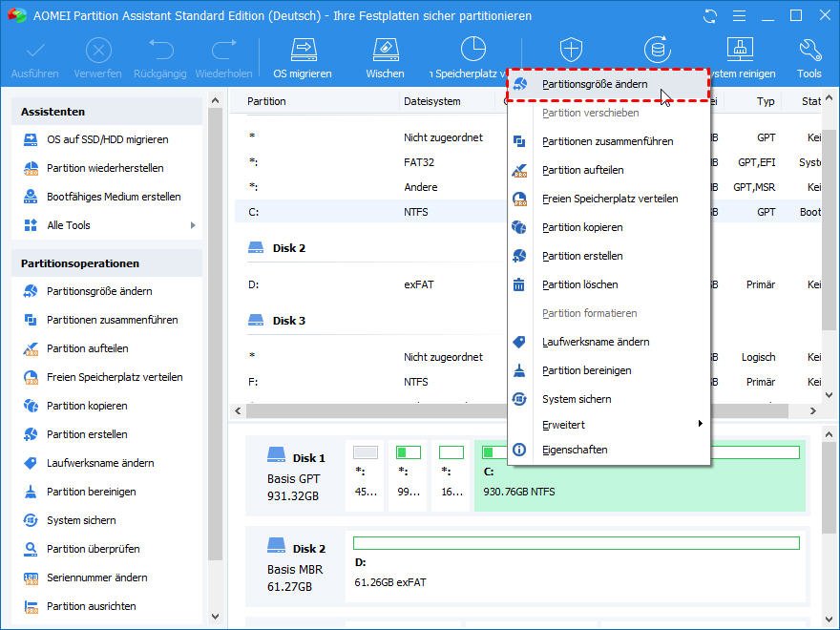Screen dimensions: 840x630
Task: Choose Partition bereinigen in context menu
Action: pyautogui.click(x=609, y=370)
